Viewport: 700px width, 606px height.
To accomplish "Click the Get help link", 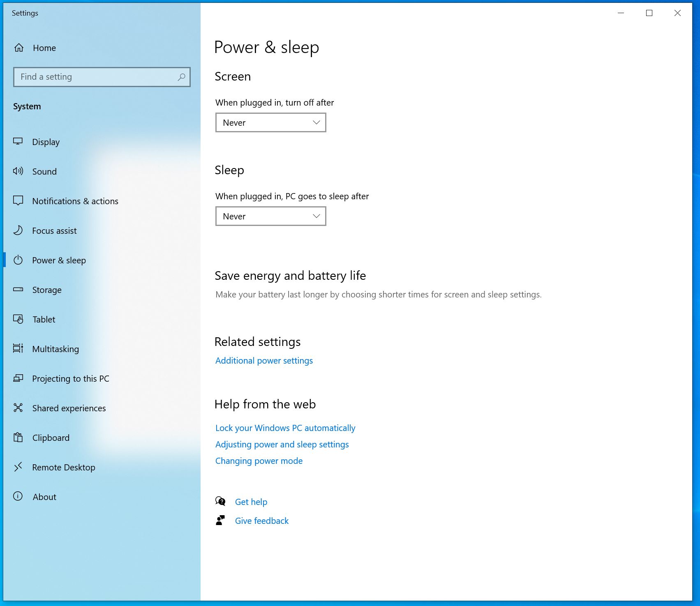I will 251,502.
